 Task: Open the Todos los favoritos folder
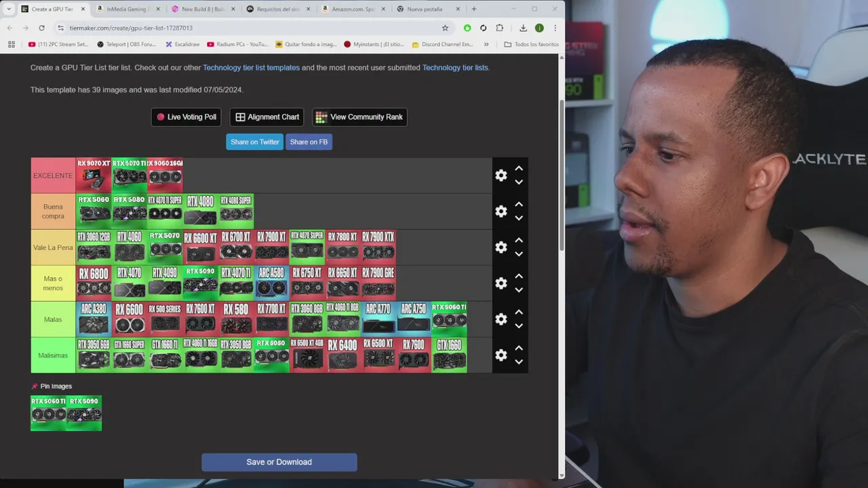tap(532, 44)
